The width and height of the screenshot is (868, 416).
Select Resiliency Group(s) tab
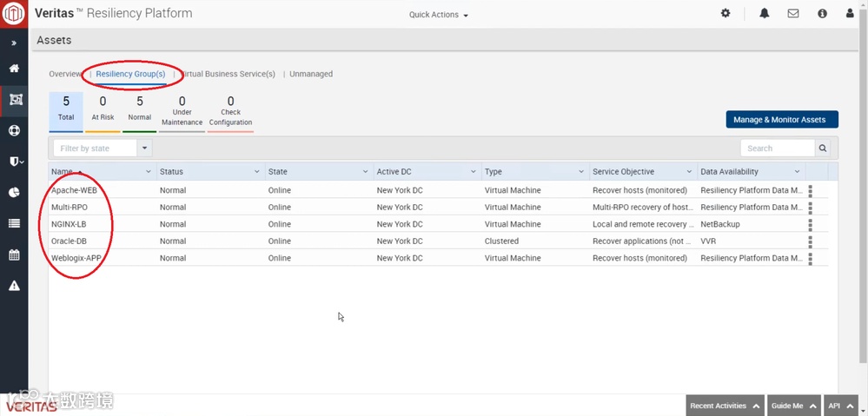point(130,74)
